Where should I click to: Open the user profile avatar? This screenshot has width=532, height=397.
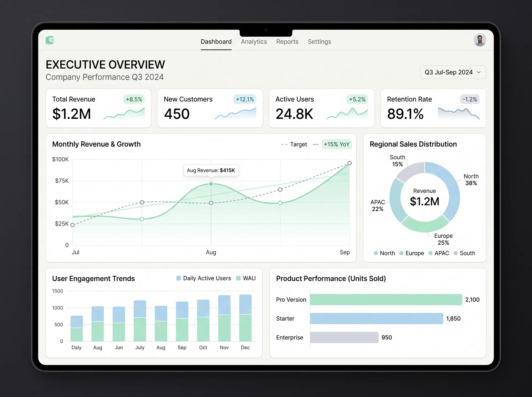coord(480,40)
